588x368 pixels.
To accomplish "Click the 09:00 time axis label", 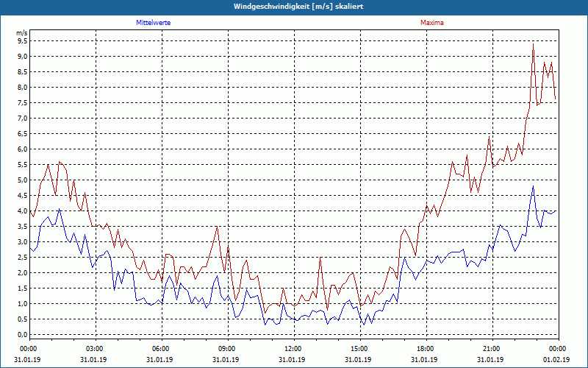I will [x=228, y=349].
